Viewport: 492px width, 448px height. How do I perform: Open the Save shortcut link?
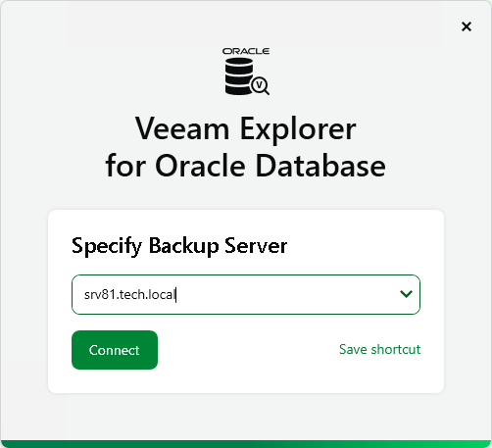coord(379,349)
